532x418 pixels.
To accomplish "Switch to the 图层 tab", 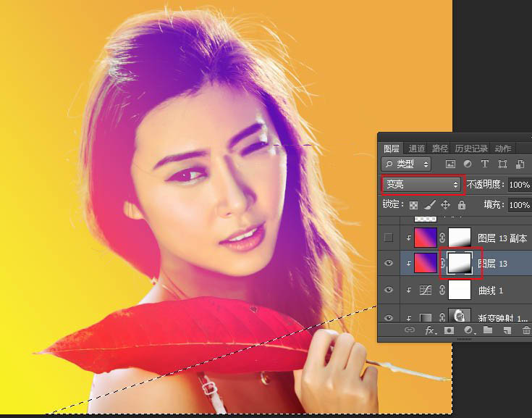I will 391,149.
